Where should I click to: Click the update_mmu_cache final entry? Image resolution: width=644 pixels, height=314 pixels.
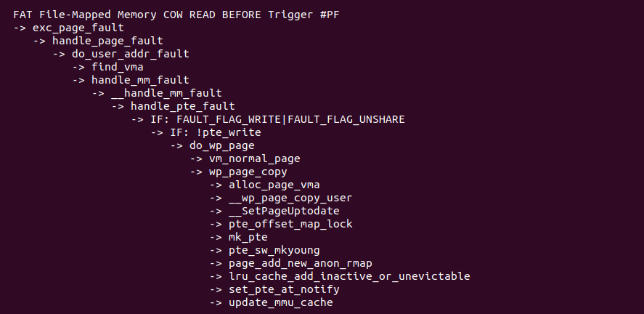[x=280, y=303]
